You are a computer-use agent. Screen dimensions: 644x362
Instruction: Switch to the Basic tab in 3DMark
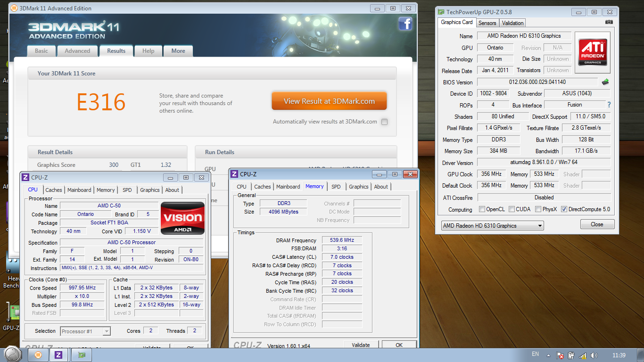(x=41, y=51)
